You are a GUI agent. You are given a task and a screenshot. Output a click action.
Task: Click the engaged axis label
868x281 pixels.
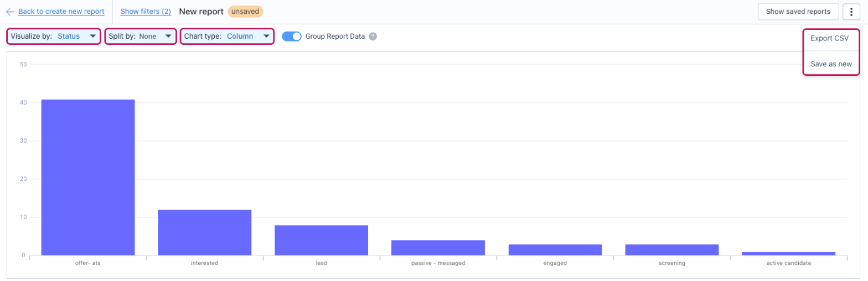point(555,263)
